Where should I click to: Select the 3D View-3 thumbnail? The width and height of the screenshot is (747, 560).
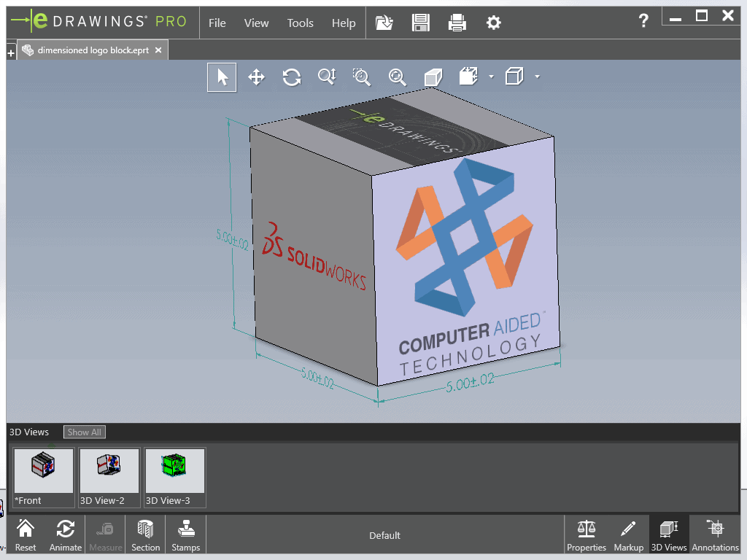(x=175, y=477)
